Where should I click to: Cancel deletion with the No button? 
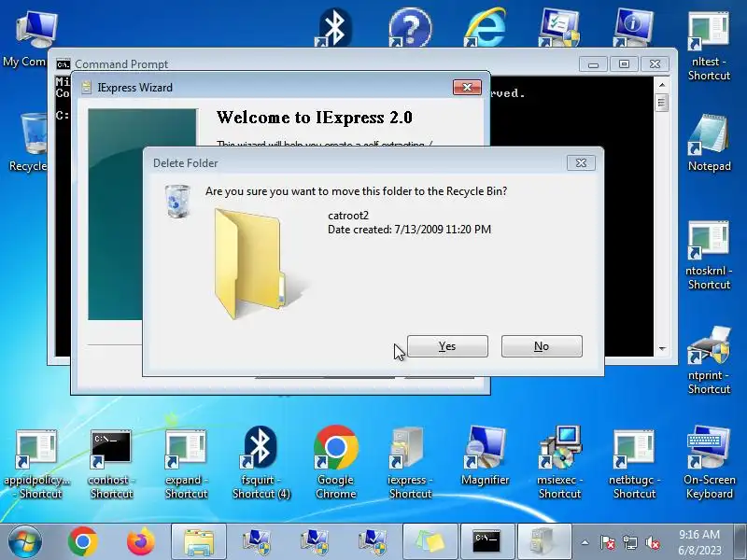coord(542,346)
